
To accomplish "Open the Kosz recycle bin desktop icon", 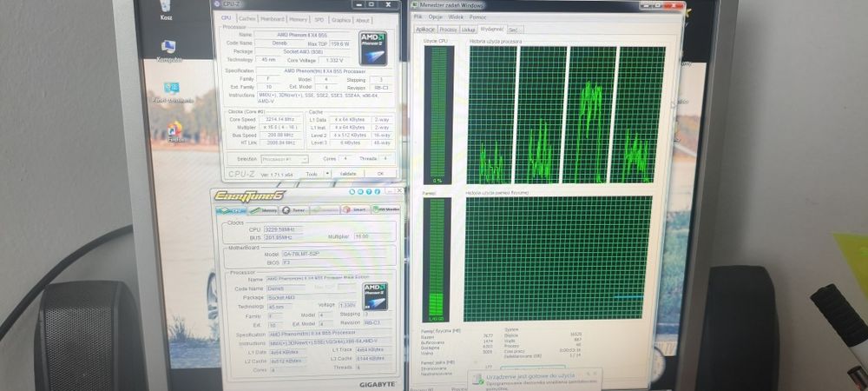I will pos(166,8).
